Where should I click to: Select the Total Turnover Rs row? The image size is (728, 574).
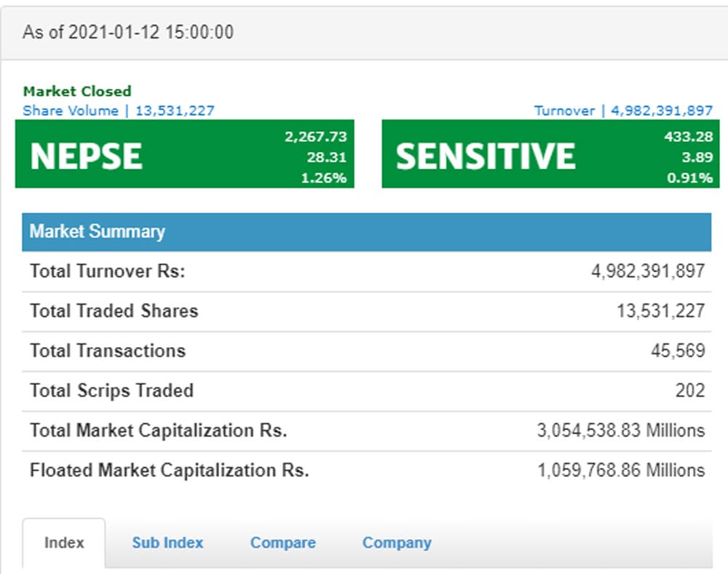(x=367, y=271)
